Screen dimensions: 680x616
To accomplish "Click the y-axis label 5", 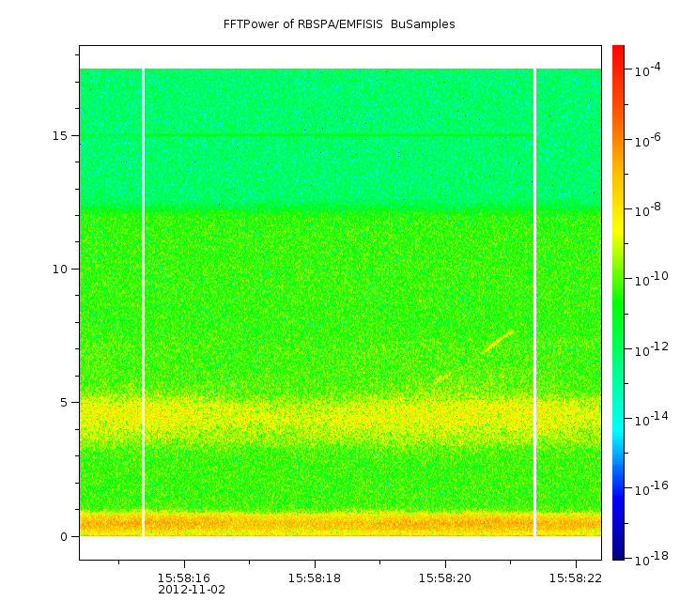I will pyautogui.click(x=64, y=403).
